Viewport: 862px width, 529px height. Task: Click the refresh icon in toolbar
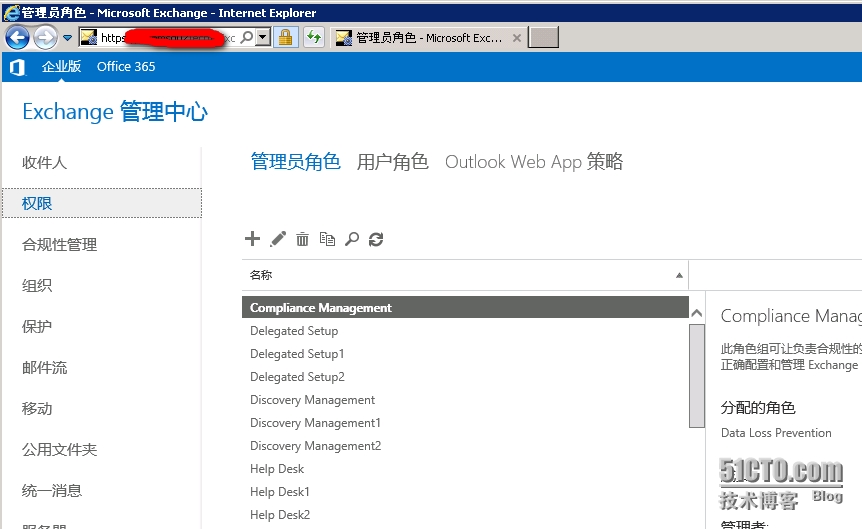click(376, 239)
